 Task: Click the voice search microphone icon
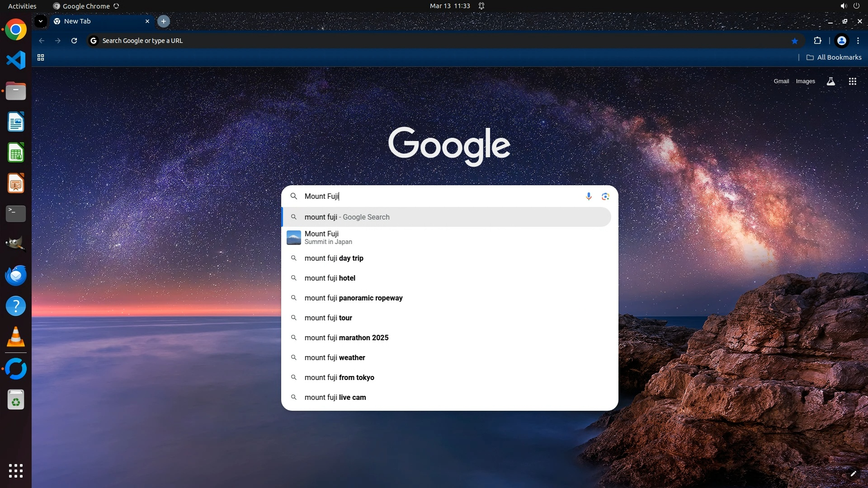pyautogui.click(x=589, y=196)
